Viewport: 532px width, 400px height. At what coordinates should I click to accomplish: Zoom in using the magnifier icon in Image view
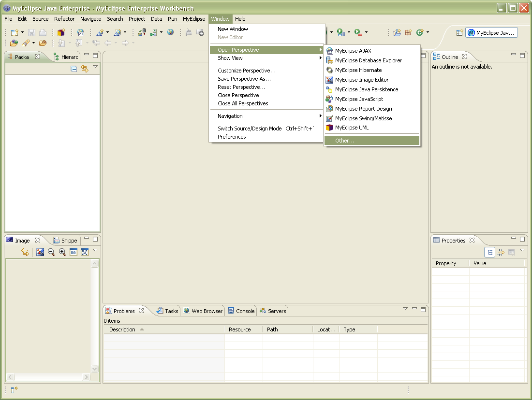click(x=62, y=252)
